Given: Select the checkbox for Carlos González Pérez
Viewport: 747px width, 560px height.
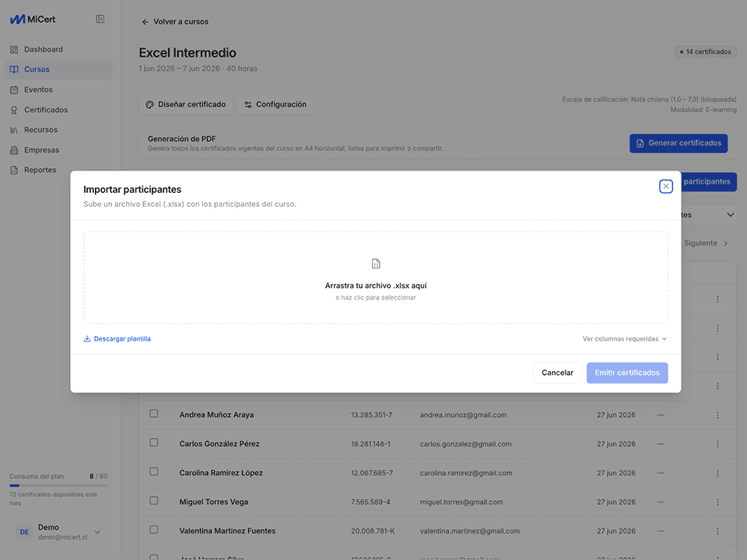Looking at the screenshot, I should [154, 443].
